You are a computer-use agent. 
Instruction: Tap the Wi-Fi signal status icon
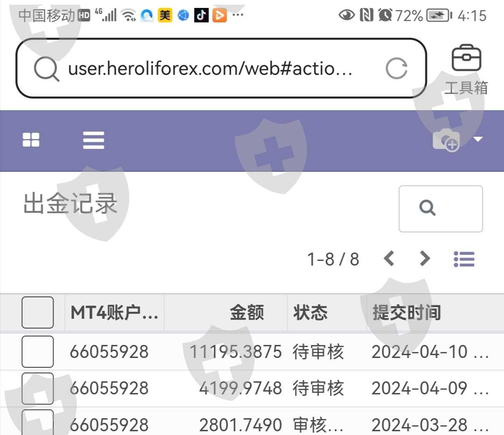click(x=129, y=15)
